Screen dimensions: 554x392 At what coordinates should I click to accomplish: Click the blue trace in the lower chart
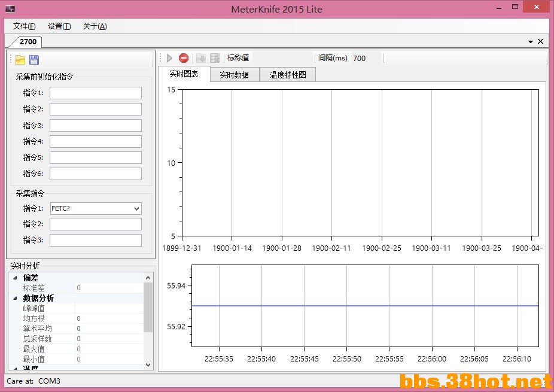tap(365, 306)
